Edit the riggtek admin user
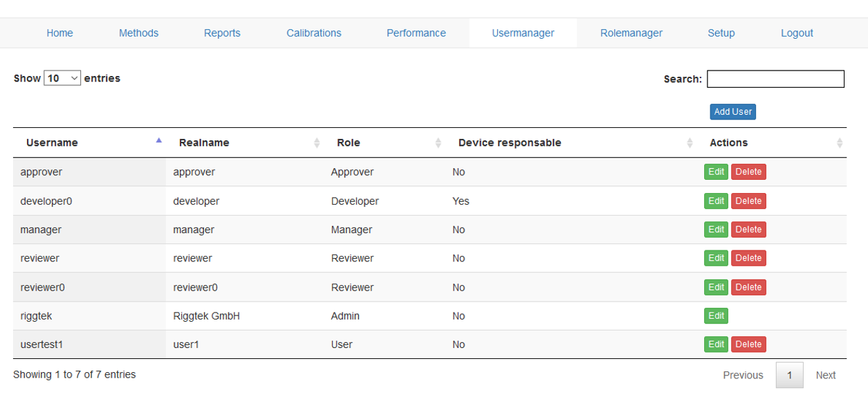The image size is (868, 397). coord(716,316)
